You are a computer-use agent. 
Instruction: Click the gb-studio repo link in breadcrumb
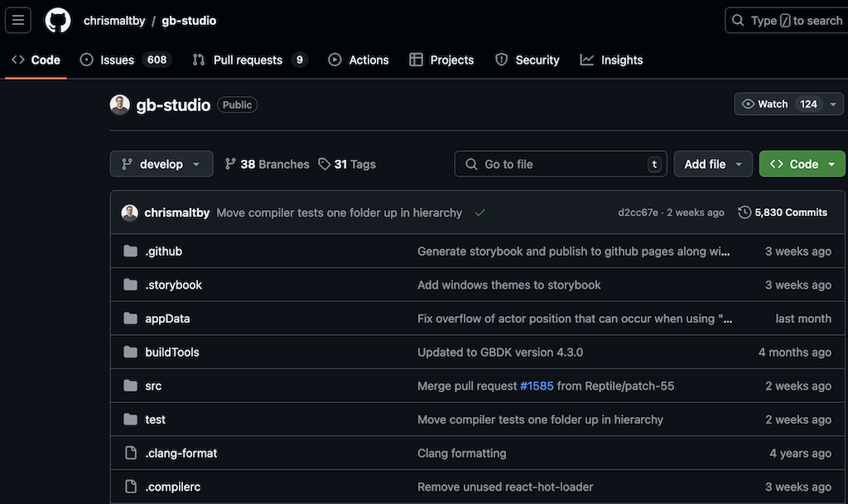189,21
